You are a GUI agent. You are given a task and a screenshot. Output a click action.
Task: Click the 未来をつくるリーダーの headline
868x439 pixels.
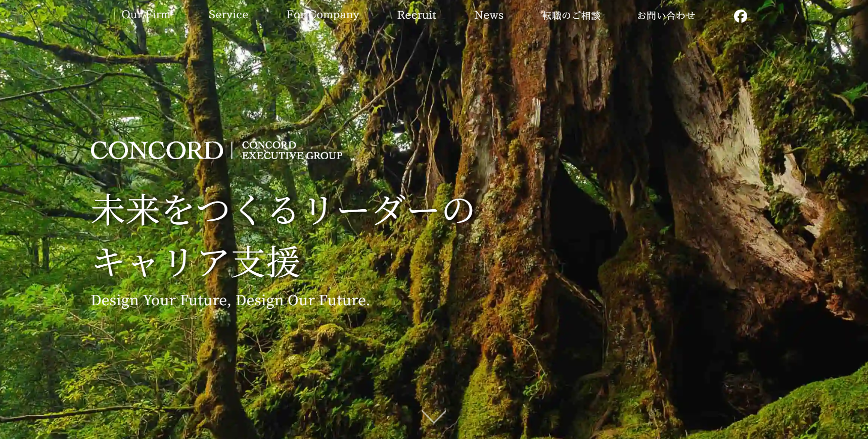click(282, 210)
